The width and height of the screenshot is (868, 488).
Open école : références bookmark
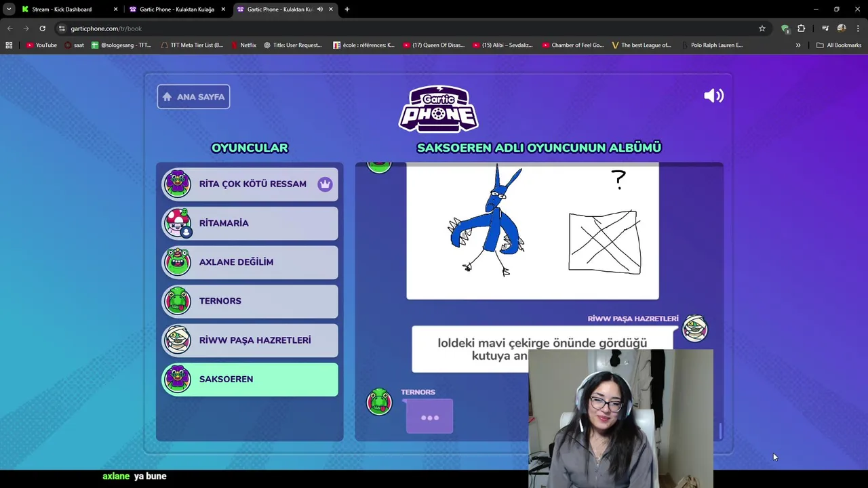point(363,45)
